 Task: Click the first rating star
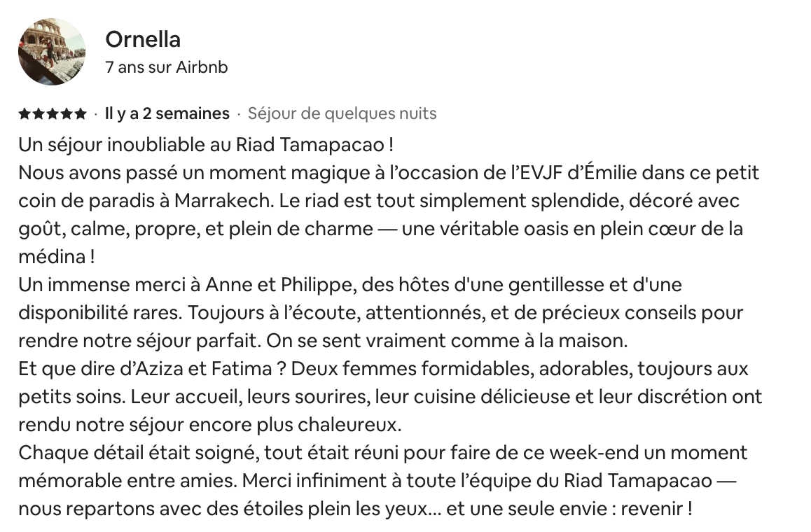click(25, 113)
